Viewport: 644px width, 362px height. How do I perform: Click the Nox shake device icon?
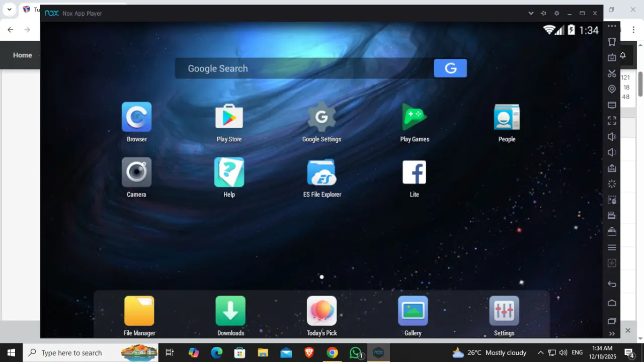[612, 42]
